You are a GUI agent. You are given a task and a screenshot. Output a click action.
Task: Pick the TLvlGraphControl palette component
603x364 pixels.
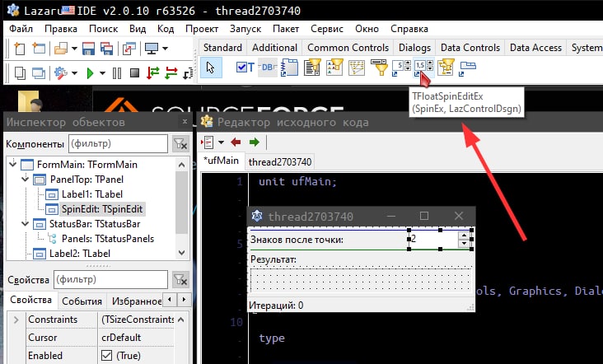(357, 68)
